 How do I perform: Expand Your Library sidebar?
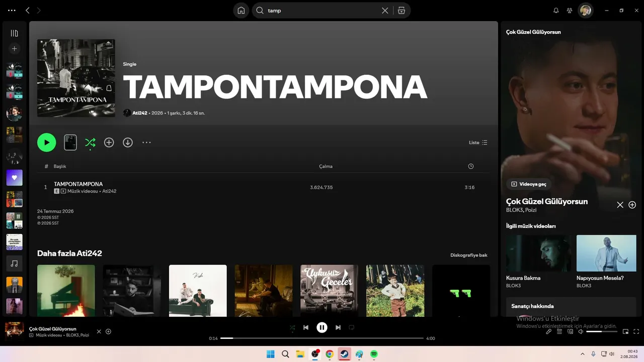pyautogui.click(x=14, y=33)
